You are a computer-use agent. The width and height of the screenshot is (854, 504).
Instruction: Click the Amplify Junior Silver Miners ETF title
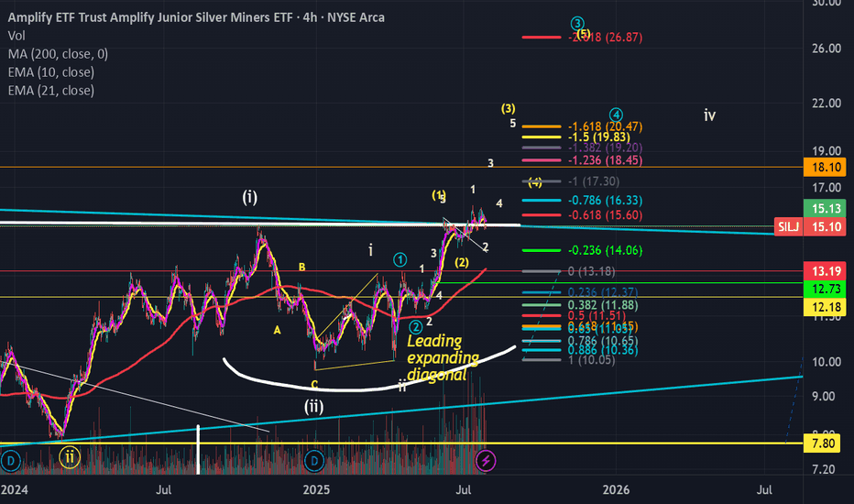click(x=196, y=17)
